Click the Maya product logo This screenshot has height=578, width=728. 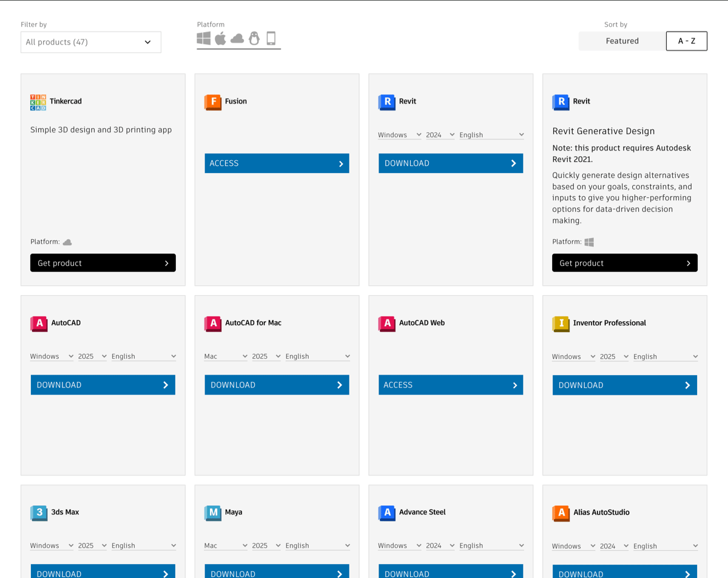click(x=213, y=513)
